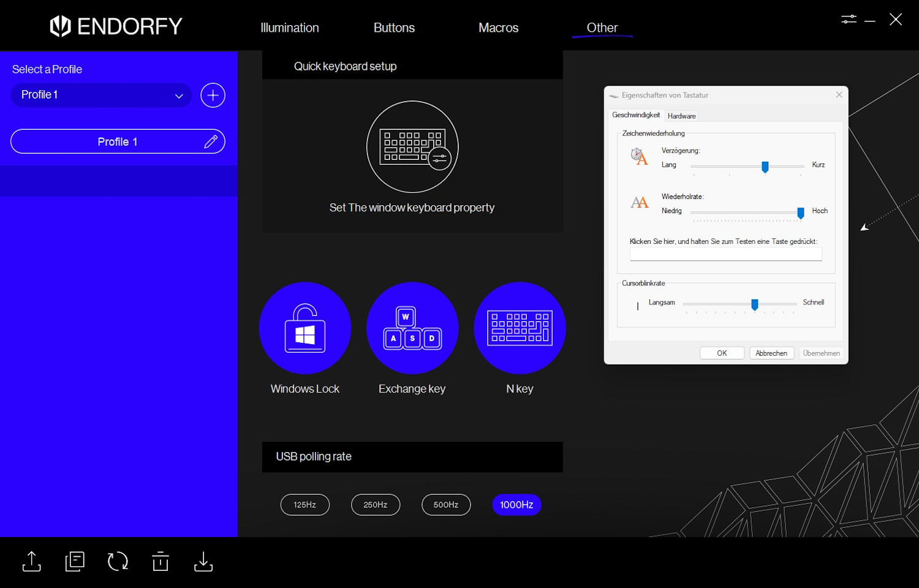Toggle the Exchange key WASD icon
Viewport: 919px width, 588px height.
(412, 328)
